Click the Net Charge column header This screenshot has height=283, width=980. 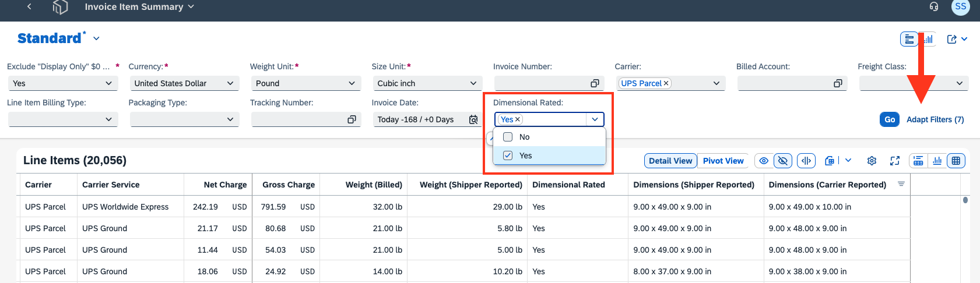tap(218, 185)
